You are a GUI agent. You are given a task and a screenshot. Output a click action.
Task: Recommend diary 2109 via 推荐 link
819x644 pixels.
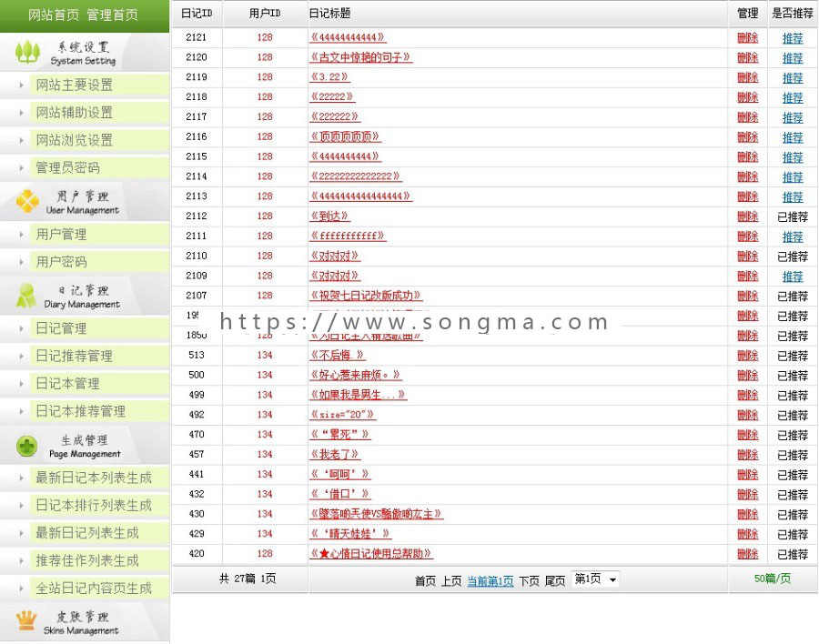point(793,277)
